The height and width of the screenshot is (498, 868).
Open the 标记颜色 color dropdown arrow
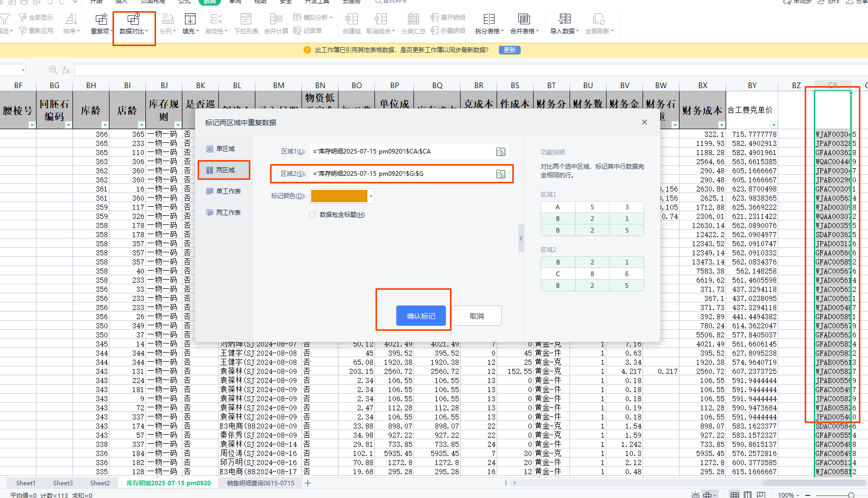click(371, 196)
